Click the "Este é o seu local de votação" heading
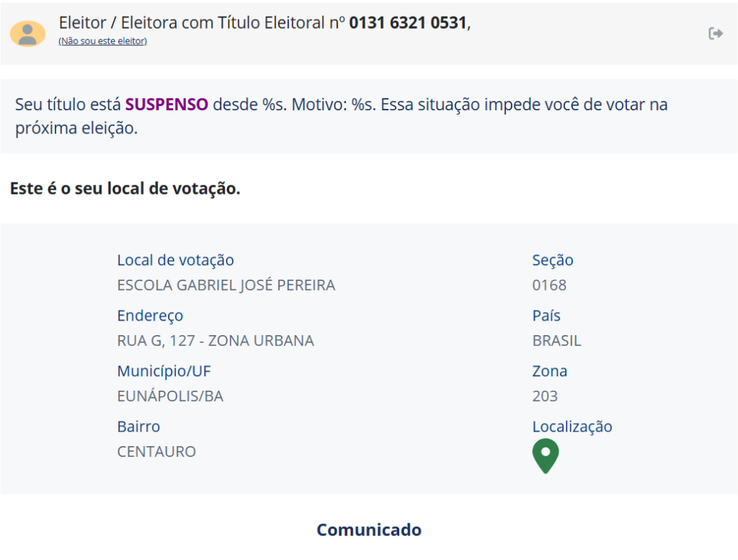The width and height of the screenshot is (738, 560). point(125,189)
